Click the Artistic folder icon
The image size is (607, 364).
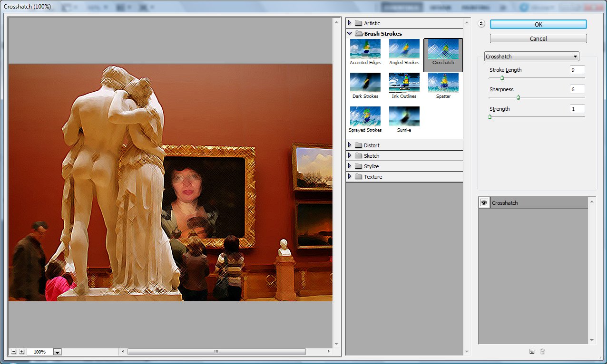359,23
